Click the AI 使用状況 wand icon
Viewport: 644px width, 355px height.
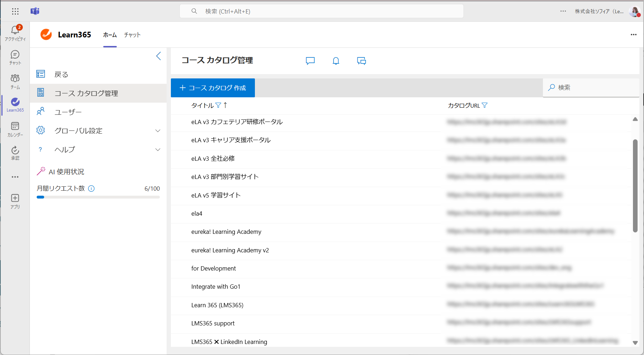coord(41,171)
